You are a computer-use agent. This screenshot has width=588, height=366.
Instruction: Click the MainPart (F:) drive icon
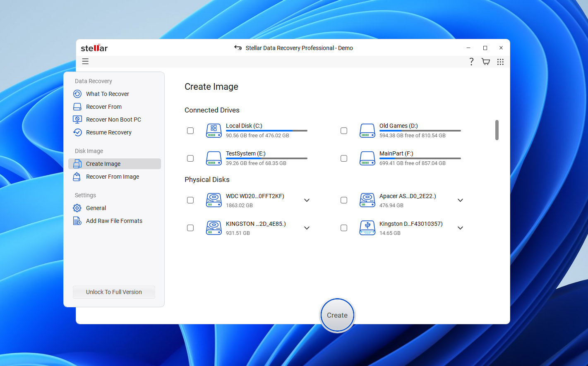(x=367, y=158)
